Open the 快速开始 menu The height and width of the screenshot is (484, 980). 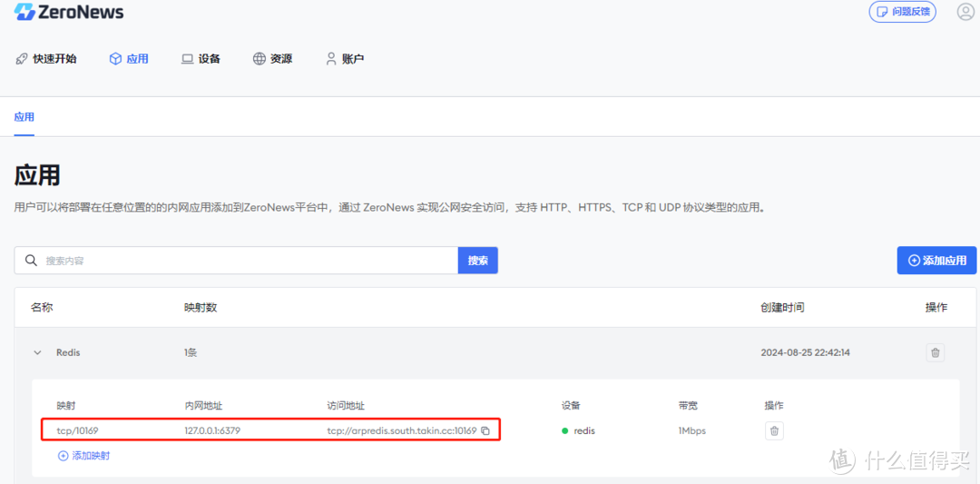coord(46,59)
